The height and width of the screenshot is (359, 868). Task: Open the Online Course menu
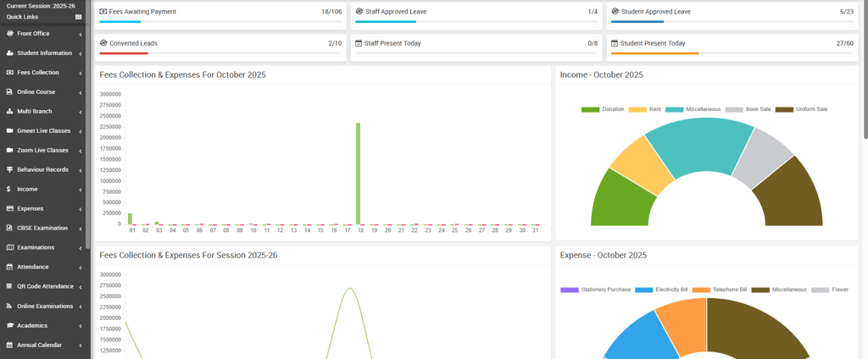[x=44, y=91]
